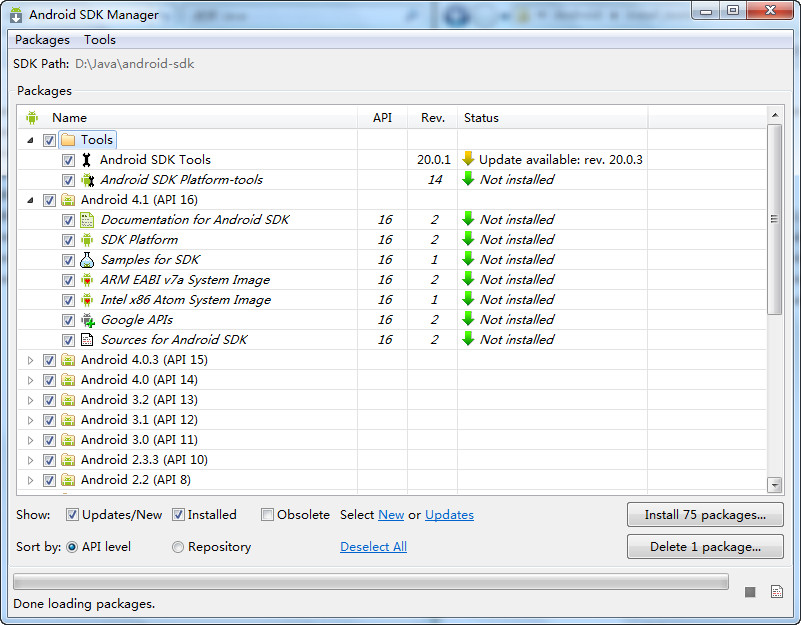This screenshot has height=625, width=801.
Task: Collapse the Tools tree node
Action: click(31, 140)
